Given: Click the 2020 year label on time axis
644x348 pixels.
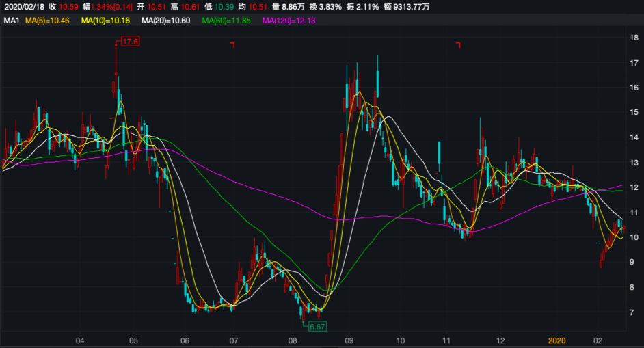Looking at the screenshot, I should [x=557, y=340].
